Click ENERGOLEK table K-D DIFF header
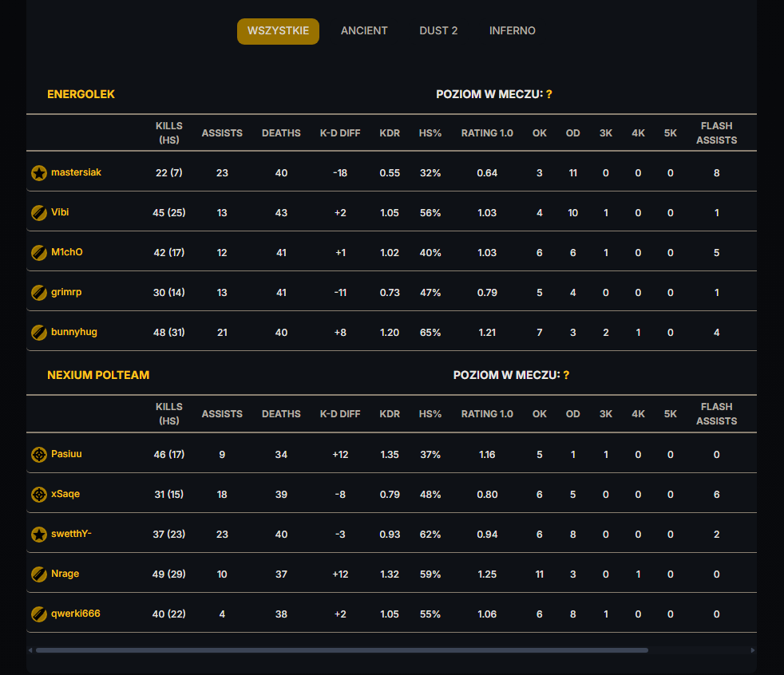The image size is (784, 675). tap(340, 133)
